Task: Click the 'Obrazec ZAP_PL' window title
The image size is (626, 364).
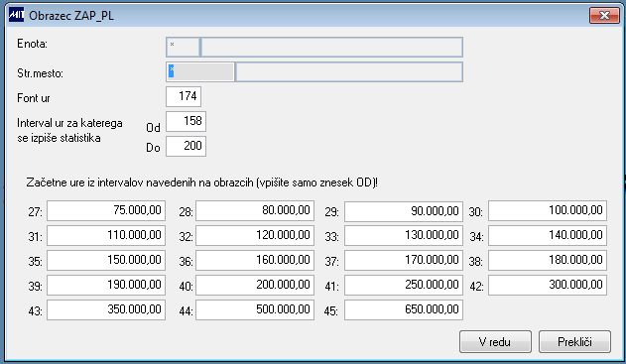Action: pyautogui.click(x=71, y=16)
